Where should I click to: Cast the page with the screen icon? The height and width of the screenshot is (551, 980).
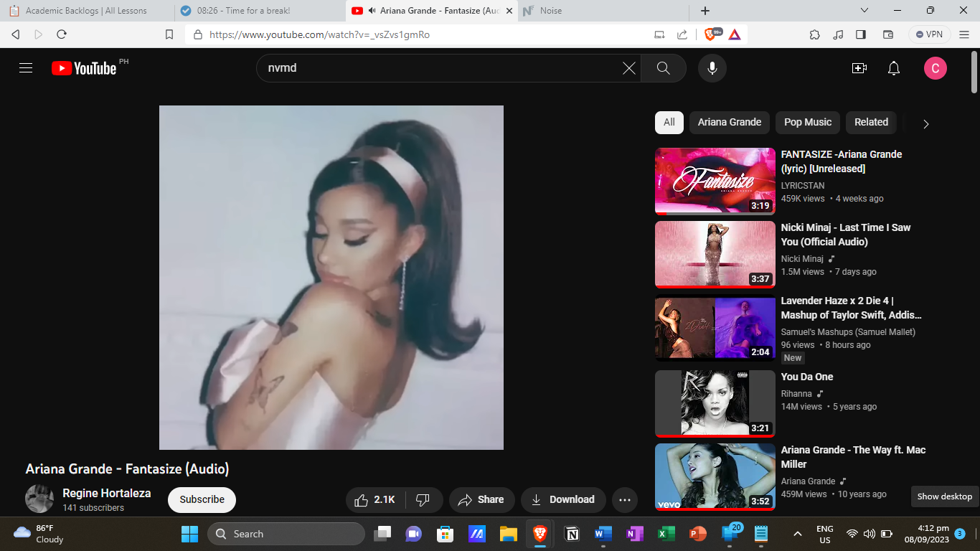click(x=659, y=34)
